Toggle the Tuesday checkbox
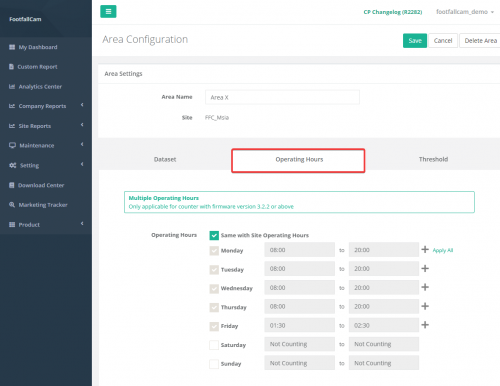 tap(214, 270)
